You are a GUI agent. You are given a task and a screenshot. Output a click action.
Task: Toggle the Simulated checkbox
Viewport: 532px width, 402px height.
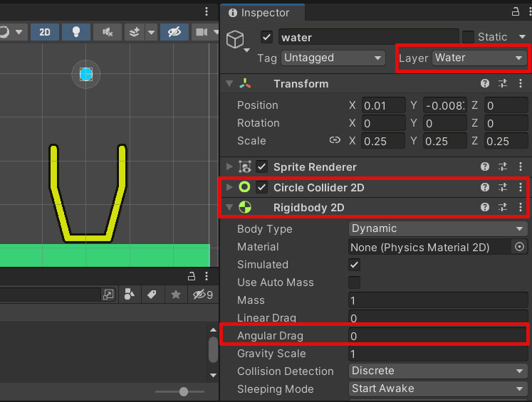click(x=354, y=265)
